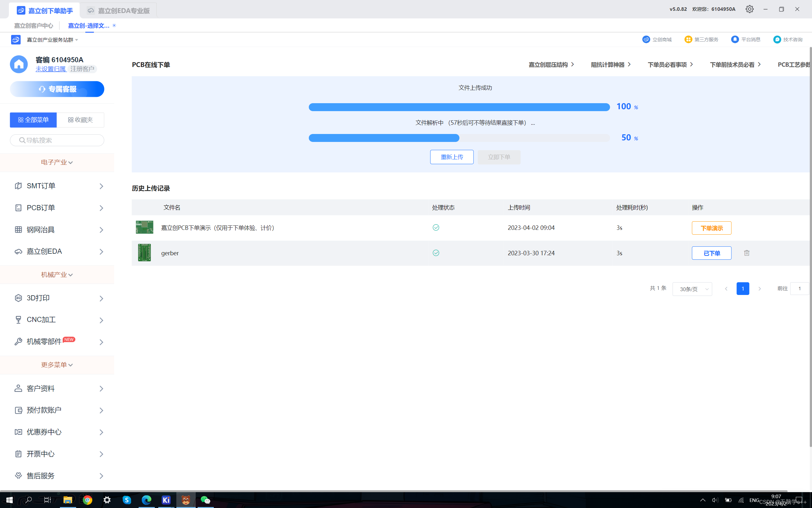Click the 钢网治具 grid icon

pos(18,230)
